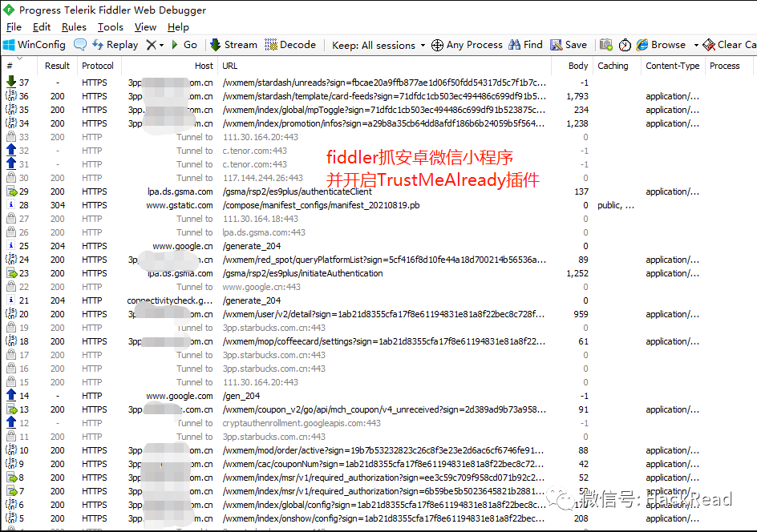Sort sessions by the # column header
The image size is (757, 532).
[20, 66]
